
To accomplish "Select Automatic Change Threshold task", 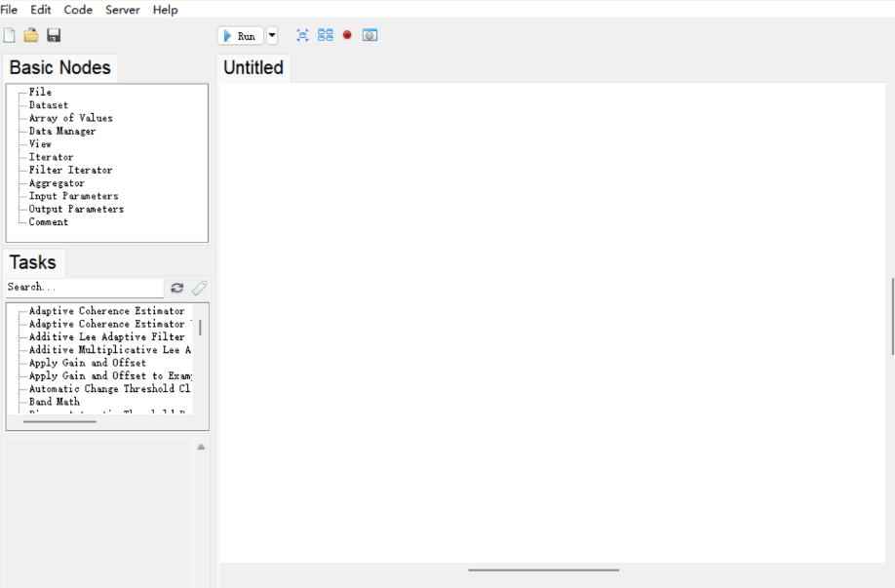I will (x=109, y=389).
